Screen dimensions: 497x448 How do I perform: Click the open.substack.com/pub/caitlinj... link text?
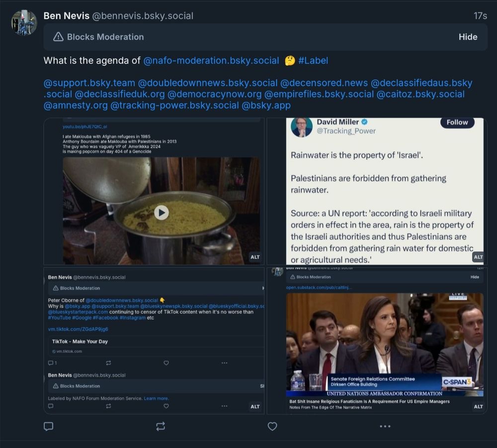[x=319, y=288]
